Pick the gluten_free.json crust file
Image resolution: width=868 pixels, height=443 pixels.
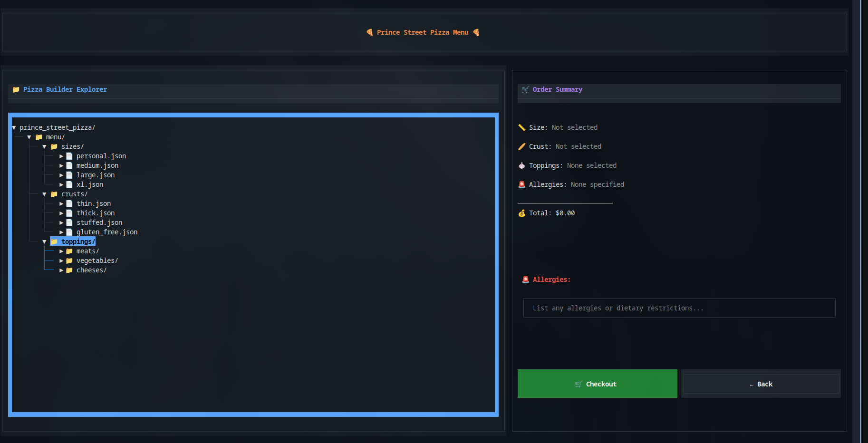point(107,232)
